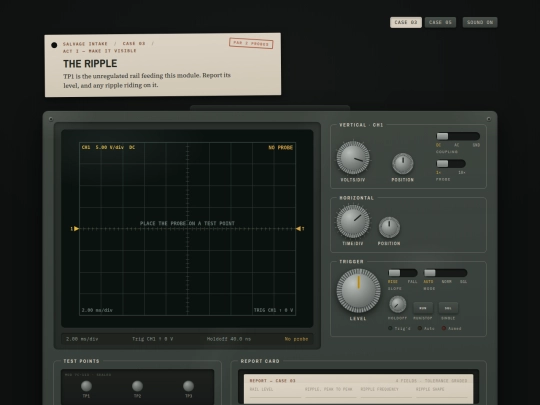Click the Auto indicator LED
This screenshot has height=405, width=540.
point(420,328)
